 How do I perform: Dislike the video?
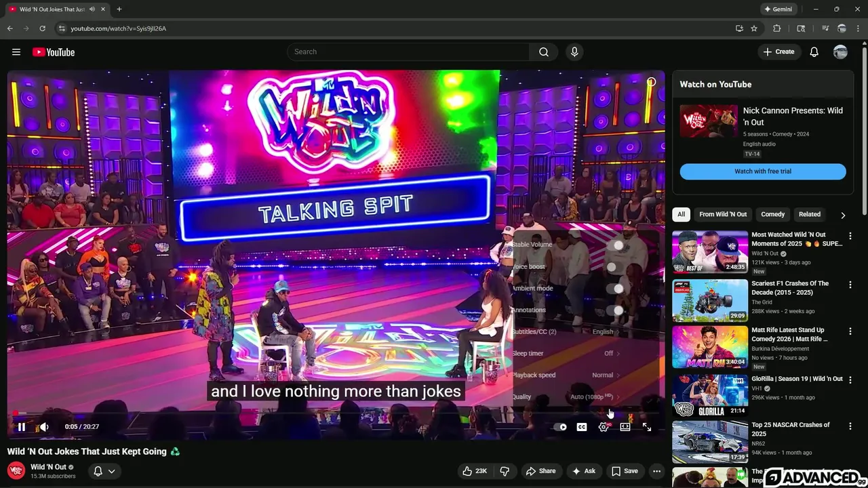click(x=505, y=471)
